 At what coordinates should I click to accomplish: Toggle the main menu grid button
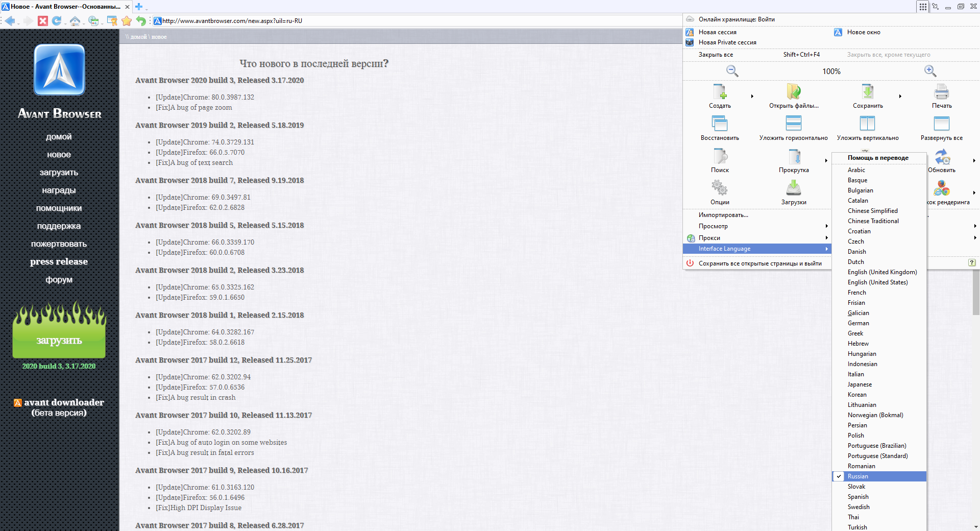pyautogui.click(x=923, y=7)
